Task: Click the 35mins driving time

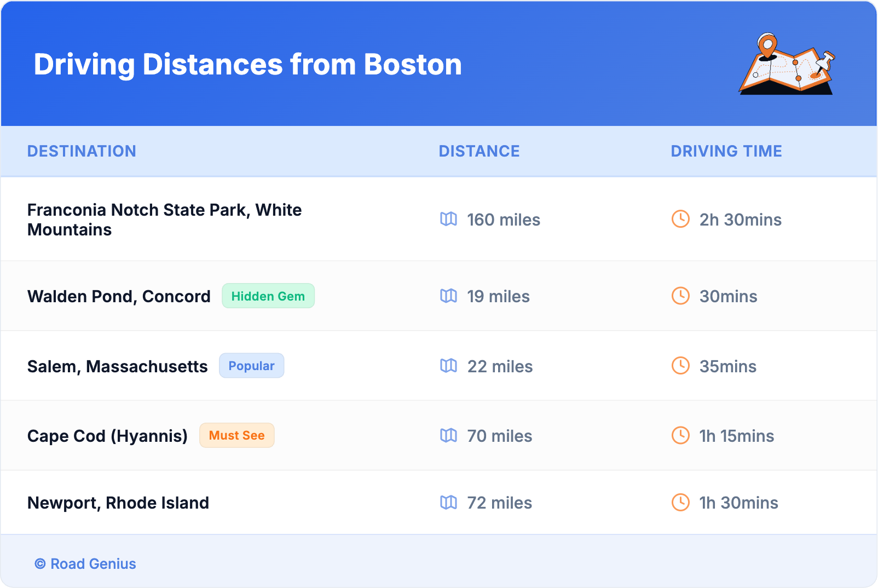Action: [x=727, y=366]
